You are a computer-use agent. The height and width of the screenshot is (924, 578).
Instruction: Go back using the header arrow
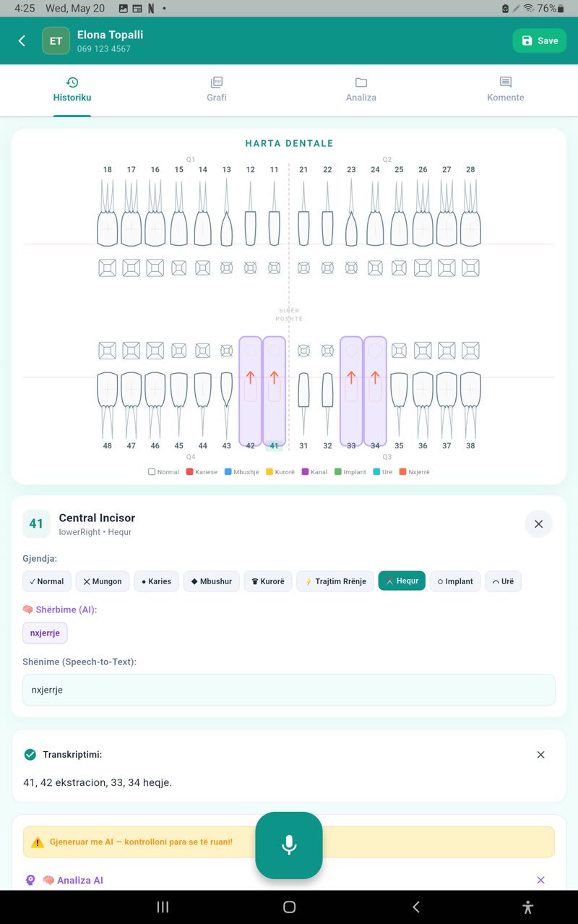point(22,40)
